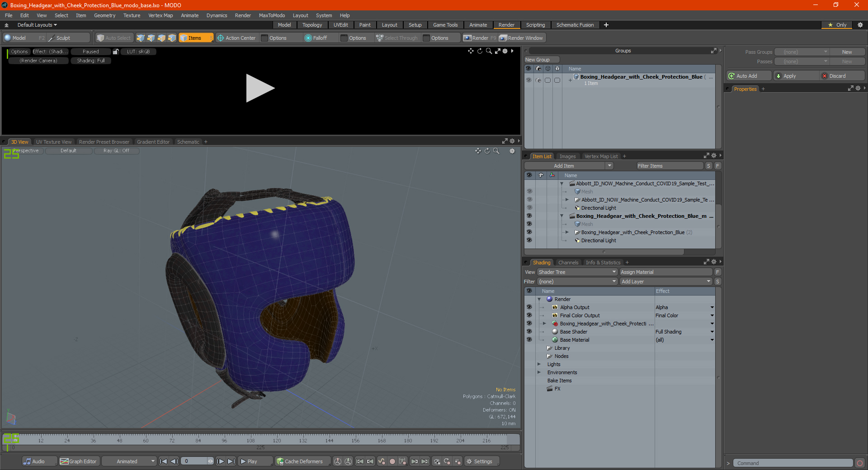Switch to Vertices selection mode icon
This screenshot has width=868, height=470.
pos(141,38)
